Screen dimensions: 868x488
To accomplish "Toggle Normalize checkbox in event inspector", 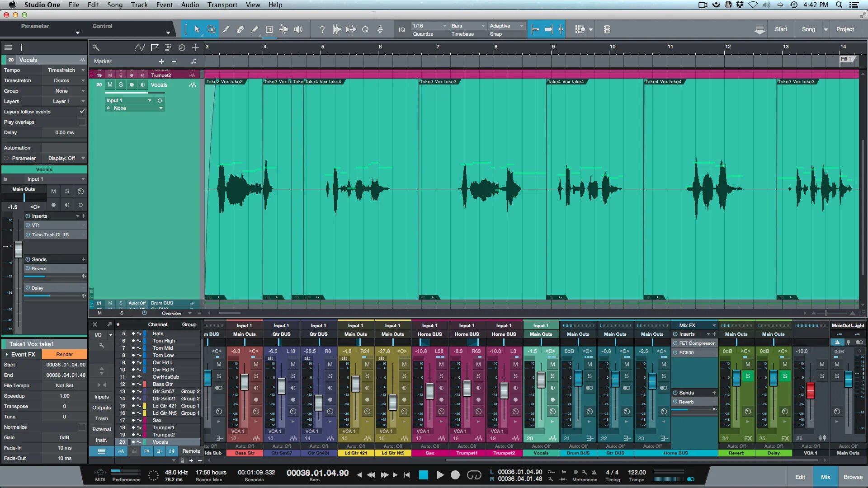I will [x=82, y=427].
